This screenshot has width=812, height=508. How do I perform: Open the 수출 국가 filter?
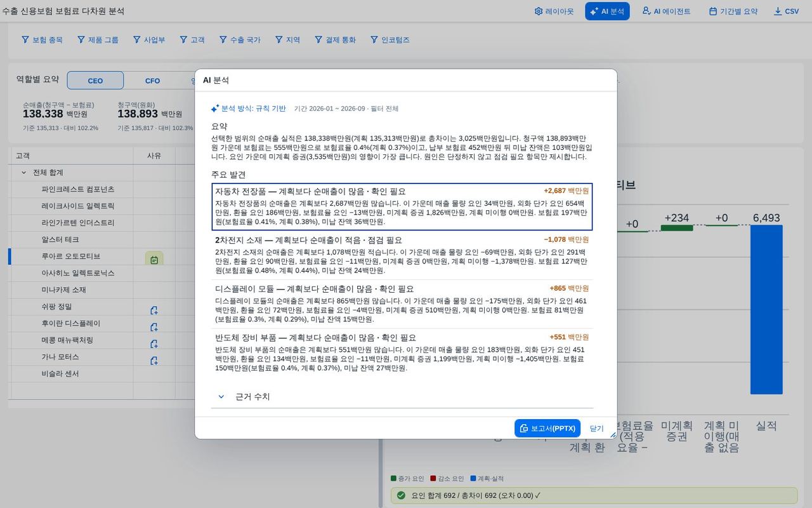click(240, 39)
